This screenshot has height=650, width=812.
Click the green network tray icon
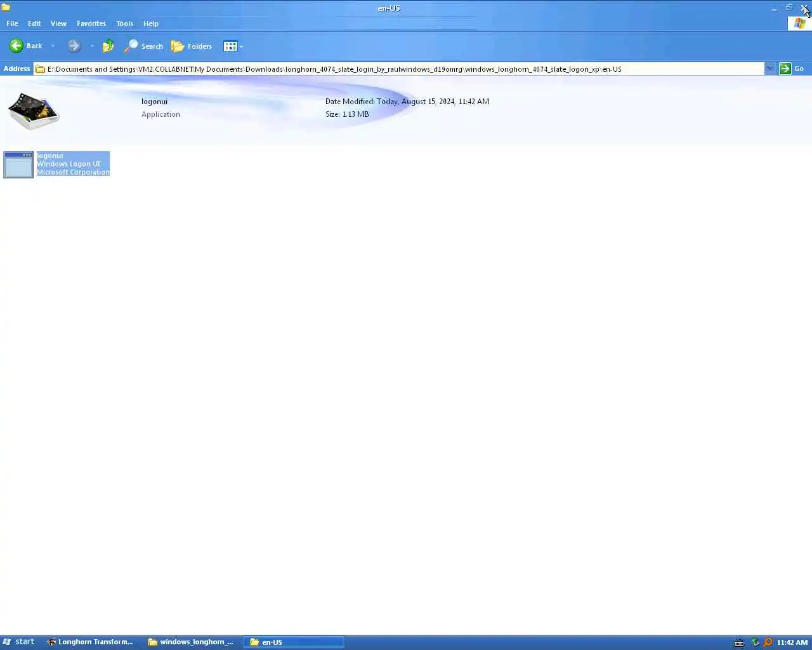pyautogui.click(x=755, y=642)
